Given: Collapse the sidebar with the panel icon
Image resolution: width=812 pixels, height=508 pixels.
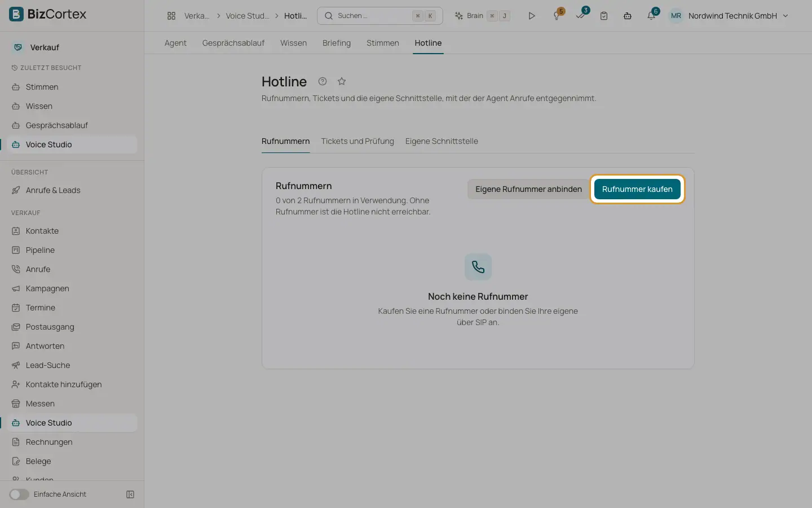Looking at the screenshot, I should coord(130,494).
